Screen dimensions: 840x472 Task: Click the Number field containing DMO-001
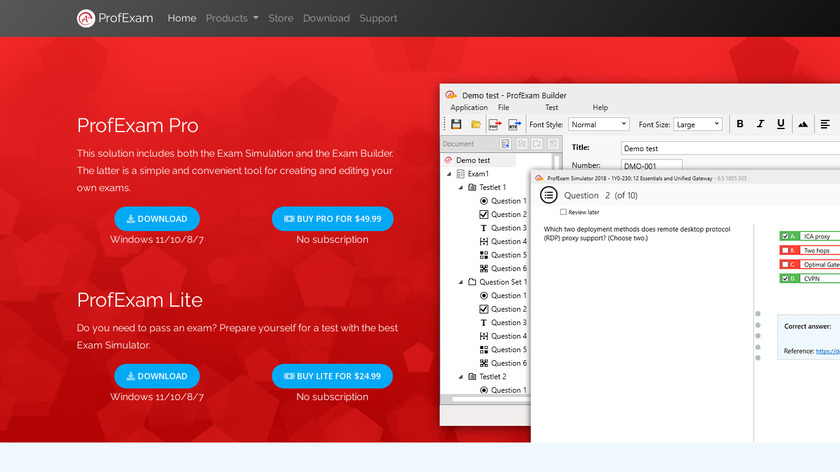[x=651, y=166]
